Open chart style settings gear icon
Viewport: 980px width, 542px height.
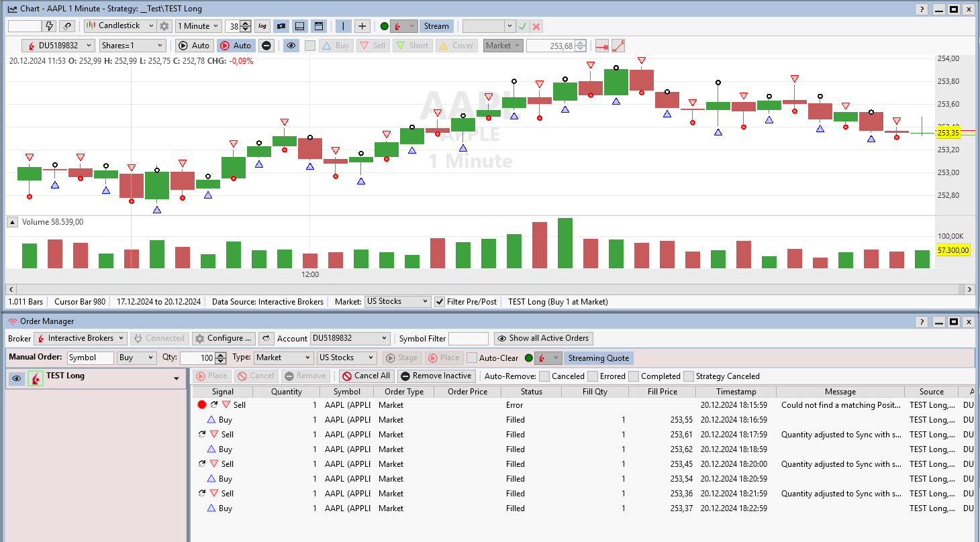click(164, 26)
